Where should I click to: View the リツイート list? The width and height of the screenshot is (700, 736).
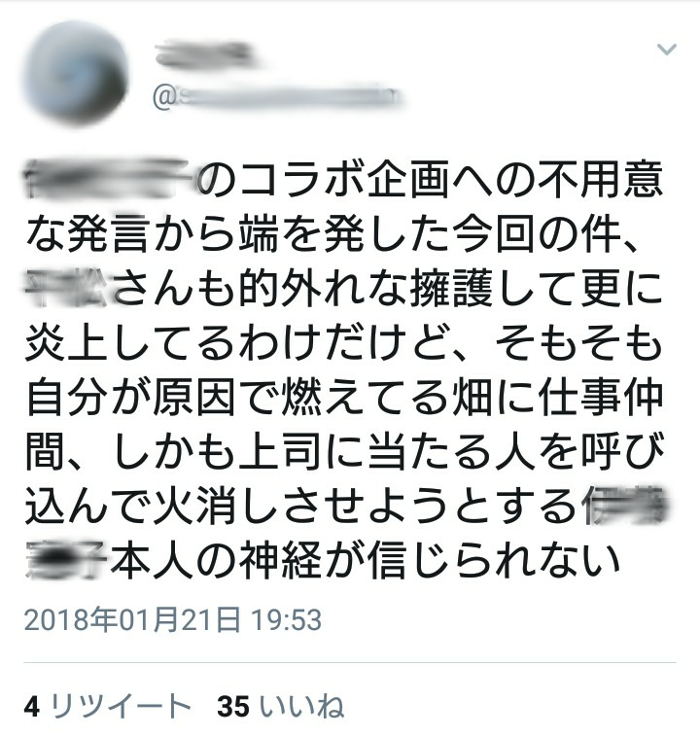(121, 705)
